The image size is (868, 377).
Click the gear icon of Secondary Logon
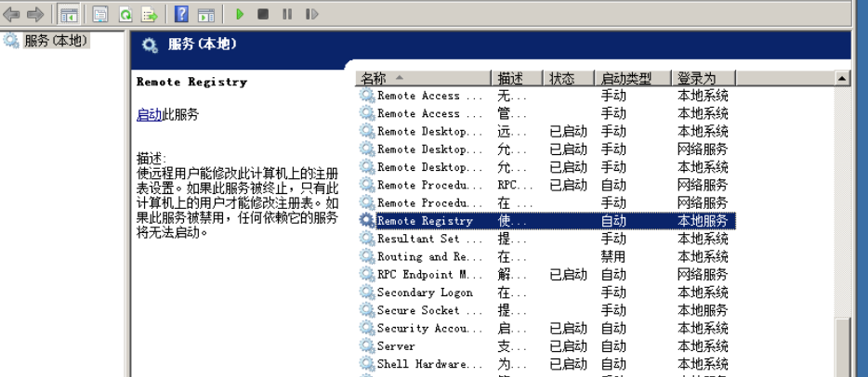pos(366,292)
